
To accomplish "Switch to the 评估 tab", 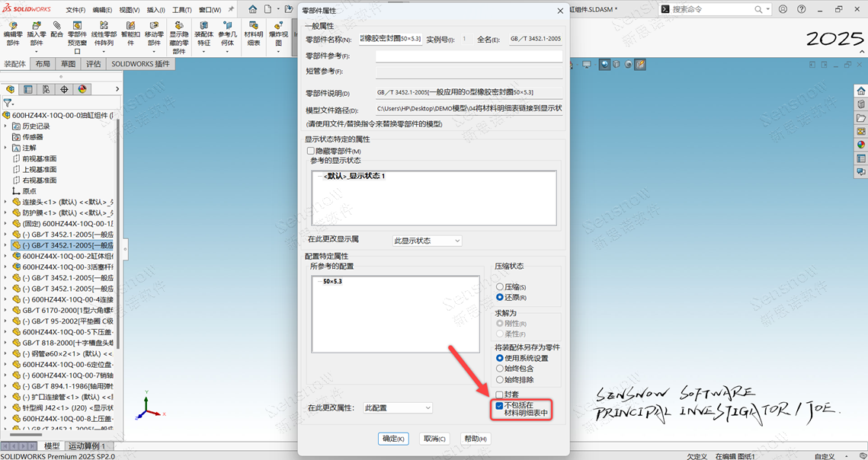I will tap(93, 64).
